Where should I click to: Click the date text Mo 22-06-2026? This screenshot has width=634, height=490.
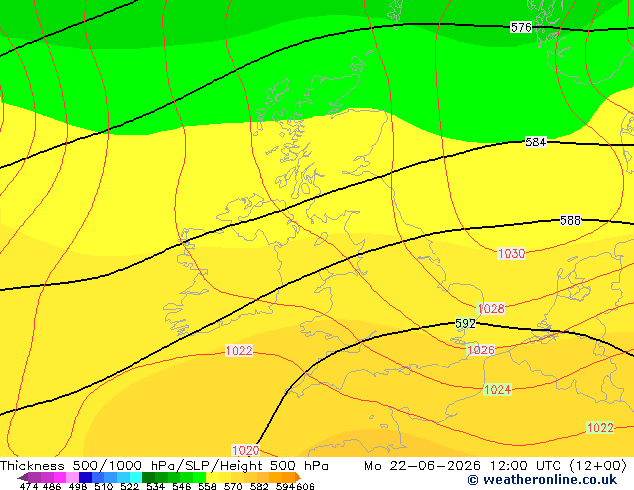click(x=423, y=466)
